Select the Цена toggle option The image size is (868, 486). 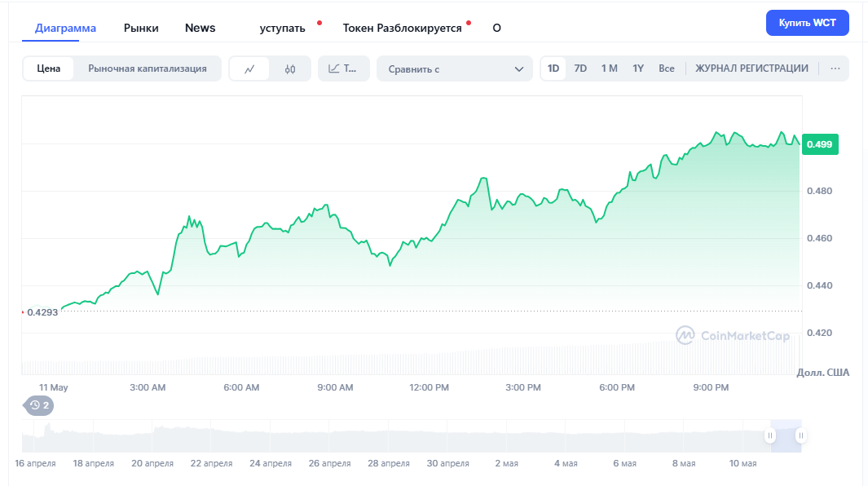(49, 68)
